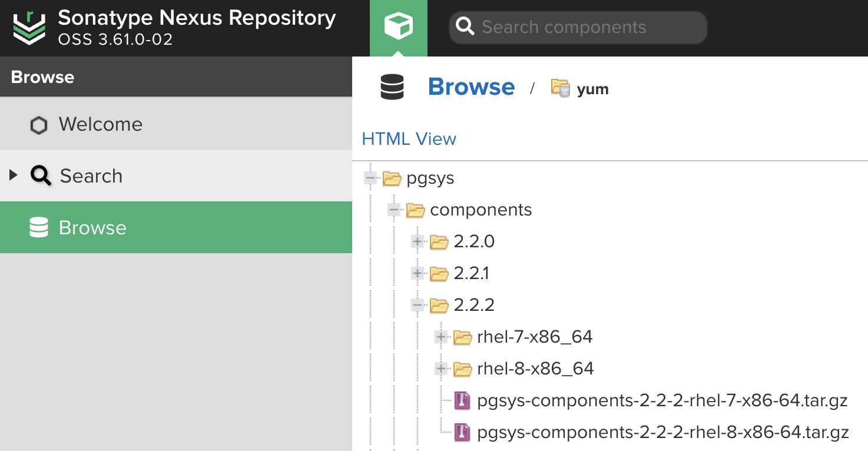Image resolution: width=868 pixels, height=451 pixels.
Task: Click the 2.2.1 folder icon
Action: click(439, 274)
